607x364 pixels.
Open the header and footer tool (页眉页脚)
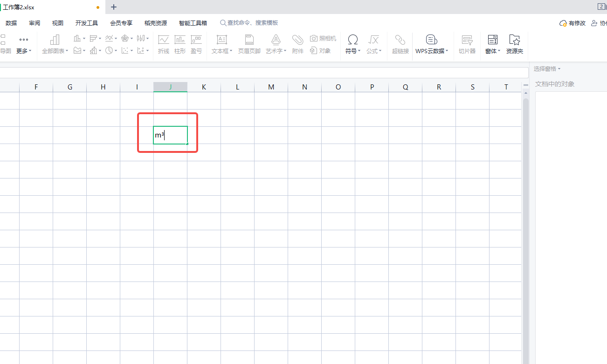[249, 44]
